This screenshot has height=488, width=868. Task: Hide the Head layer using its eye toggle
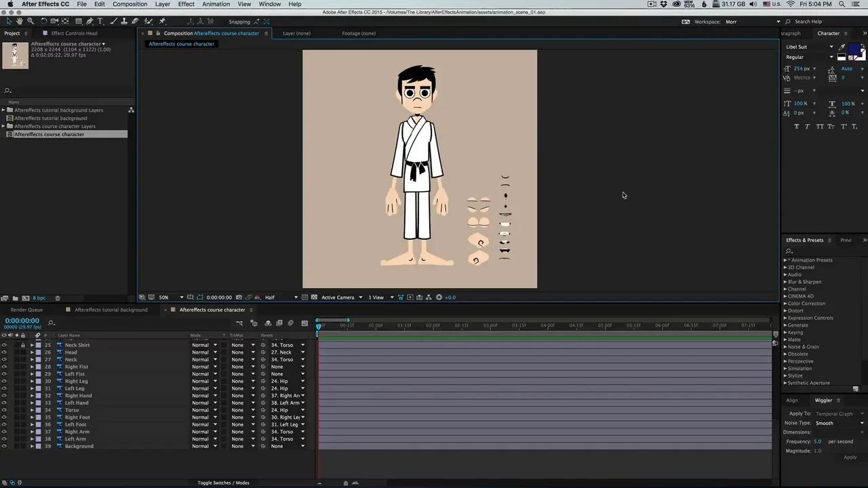tap(5, 352)
